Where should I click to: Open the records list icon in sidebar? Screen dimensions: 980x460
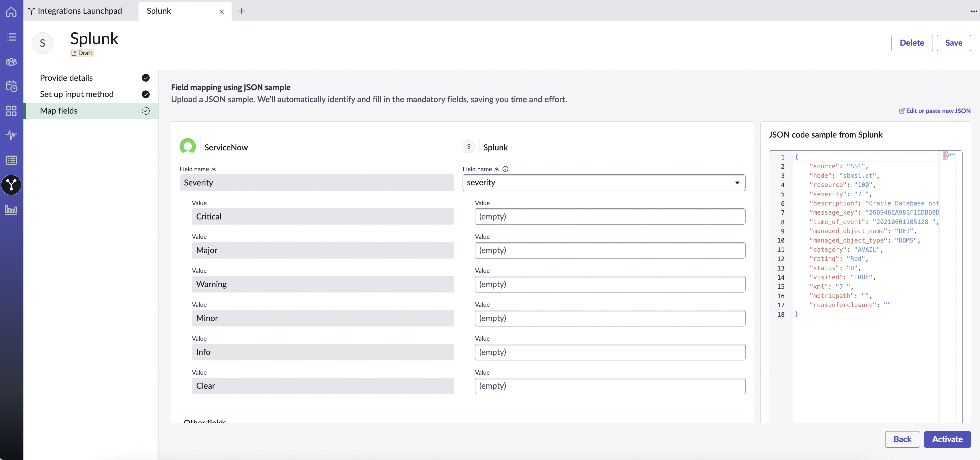point(11,160)
